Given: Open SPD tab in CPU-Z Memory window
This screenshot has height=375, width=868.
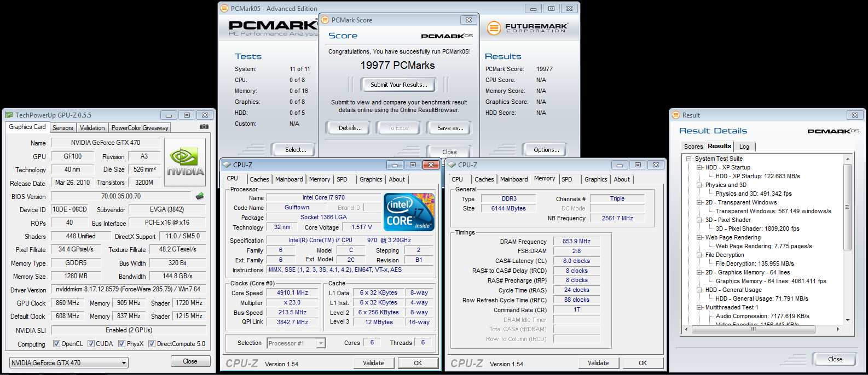Looking at the screenshot, I should (567, 179).
